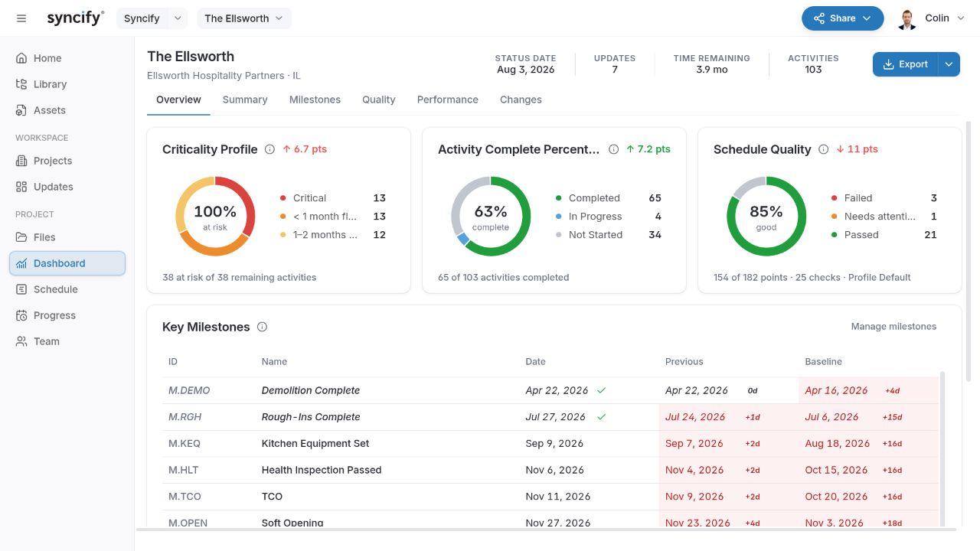The image size is (980, 551).
Task: Click Health Inspection Passed milestone name
Action: [x=322, y=470]
